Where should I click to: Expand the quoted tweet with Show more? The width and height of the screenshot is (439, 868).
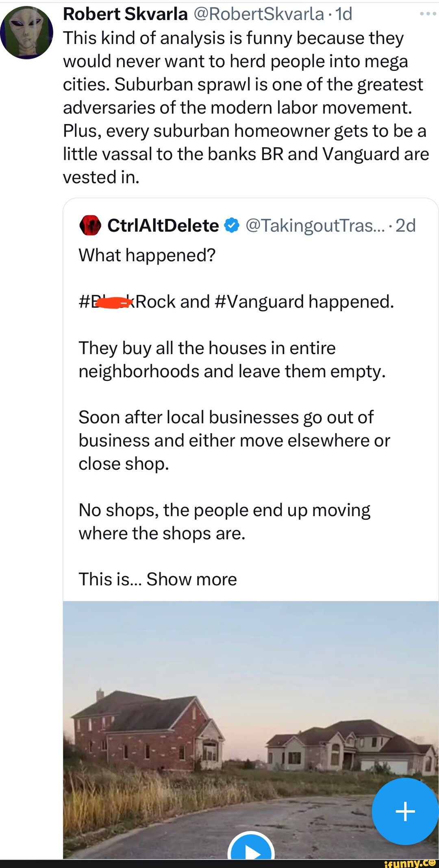pos(191,579)
